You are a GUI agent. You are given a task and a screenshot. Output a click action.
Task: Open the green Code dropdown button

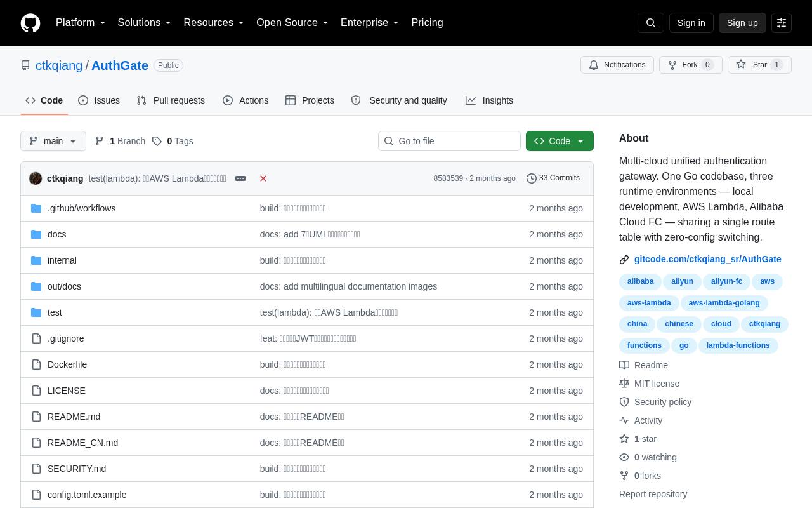pyautogui.click(x=560, y=141)
